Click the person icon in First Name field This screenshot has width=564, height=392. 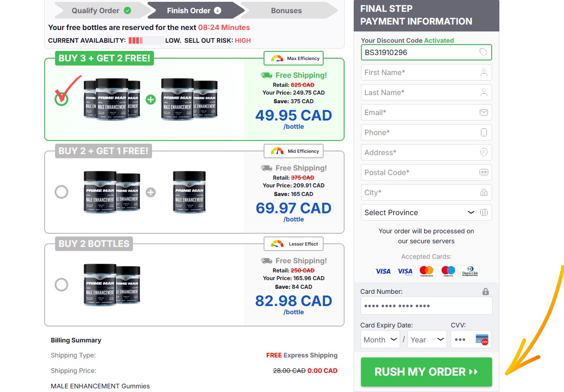483,72
